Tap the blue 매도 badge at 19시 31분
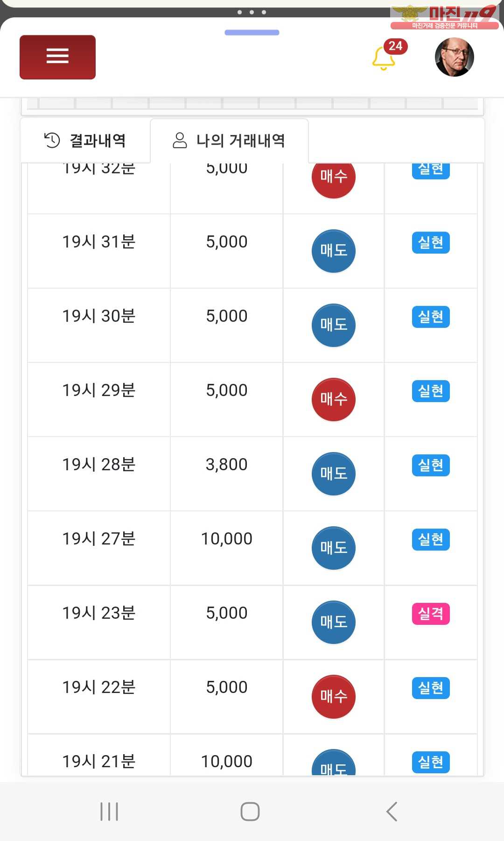504x841 pixels. [x=334, y=251]
